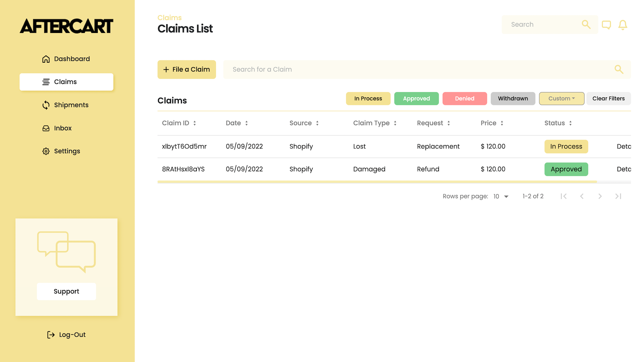Enable the In Process status filter
Viewport: 644px width, 362px height.
(x=368, y=99)
